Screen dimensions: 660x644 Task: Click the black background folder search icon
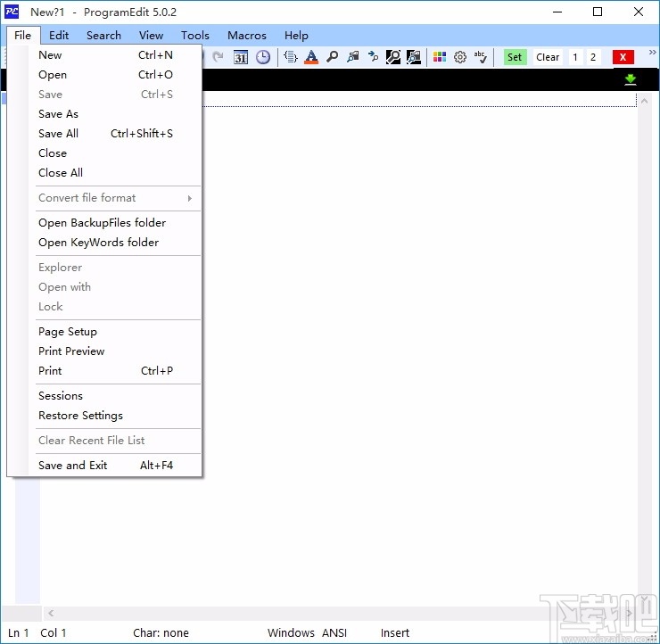[414, 57]
